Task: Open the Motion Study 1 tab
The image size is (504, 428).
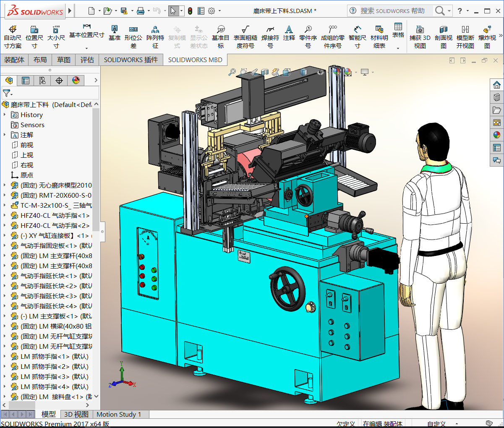Action: click(119, 414)
